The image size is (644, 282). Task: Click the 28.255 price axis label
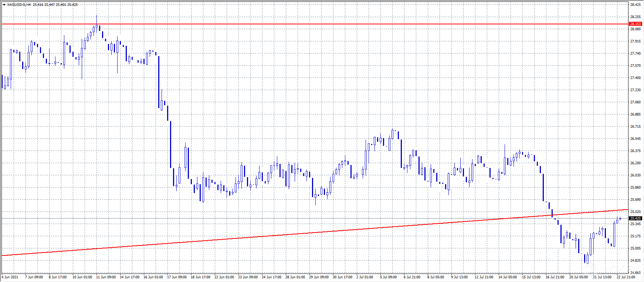point(635,17)
